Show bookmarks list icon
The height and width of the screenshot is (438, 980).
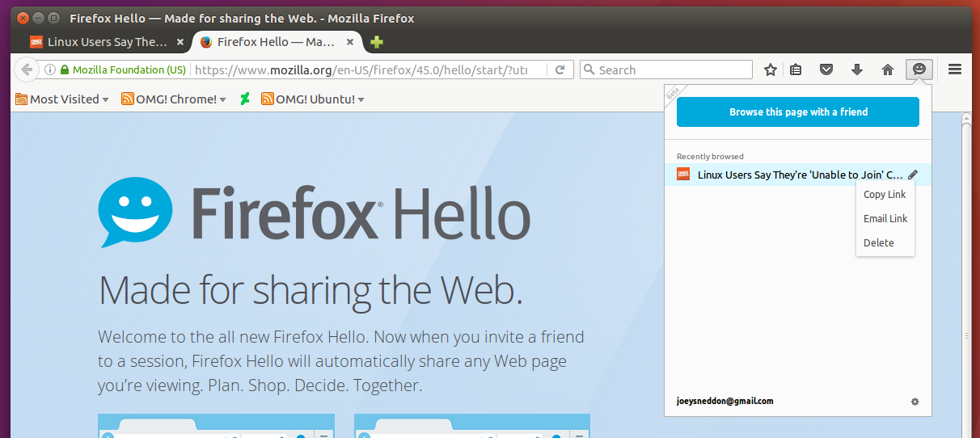(796, 69)
